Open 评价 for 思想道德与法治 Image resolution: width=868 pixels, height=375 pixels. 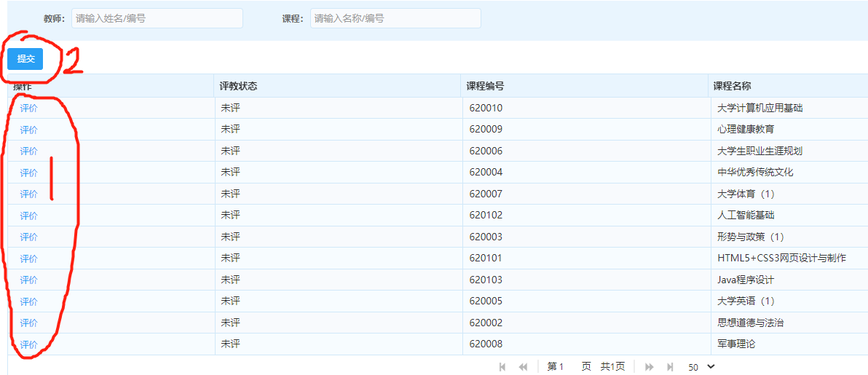(x=28, y=323)
